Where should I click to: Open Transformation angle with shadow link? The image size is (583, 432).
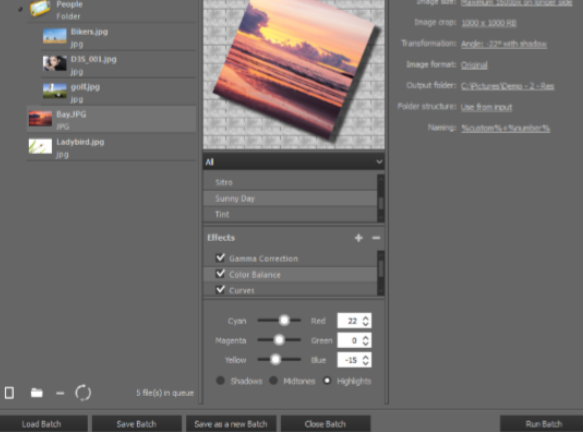pos(504,44)
